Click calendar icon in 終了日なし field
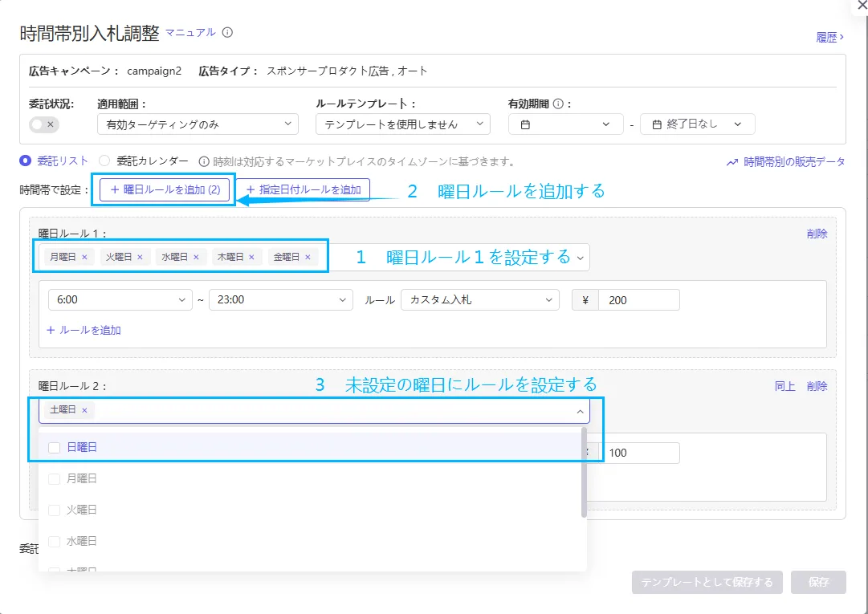This screenshot has height=614, width=868. pos(657,124)
